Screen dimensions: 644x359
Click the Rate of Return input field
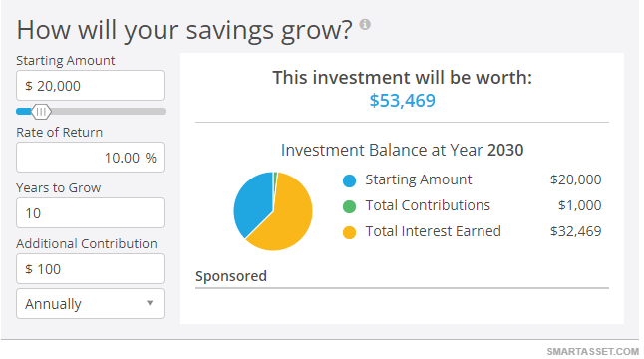[91, 158]
